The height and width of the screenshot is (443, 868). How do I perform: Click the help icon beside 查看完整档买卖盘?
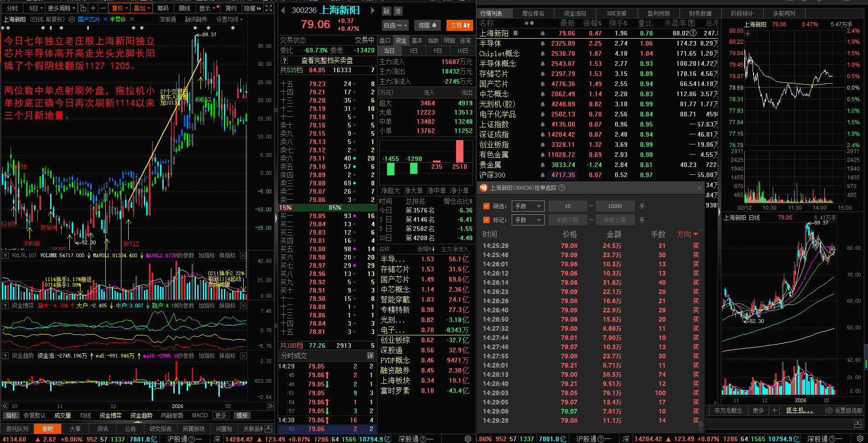(285, 60)
